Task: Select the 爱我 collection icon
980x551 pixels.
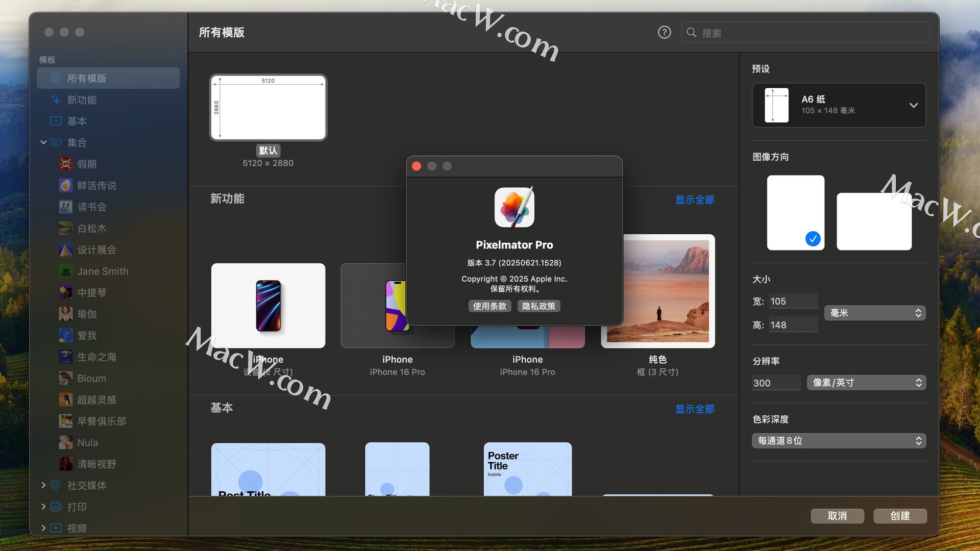Action: tap(66, 335)
